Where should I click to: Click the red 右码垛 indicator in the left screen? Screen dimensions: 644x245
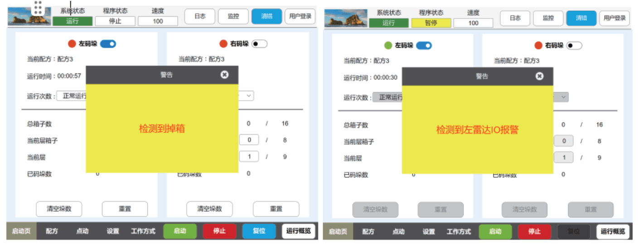[x=223, y=44]
